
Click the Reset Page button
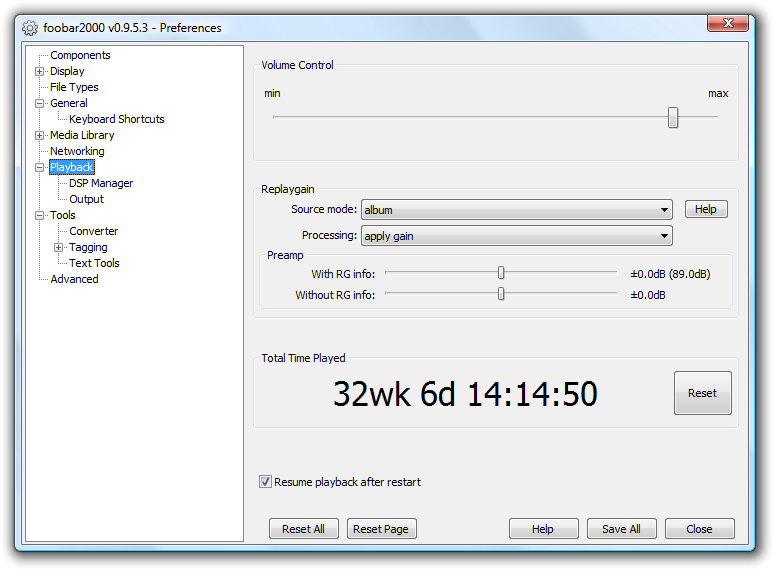(x=381, y=529)
